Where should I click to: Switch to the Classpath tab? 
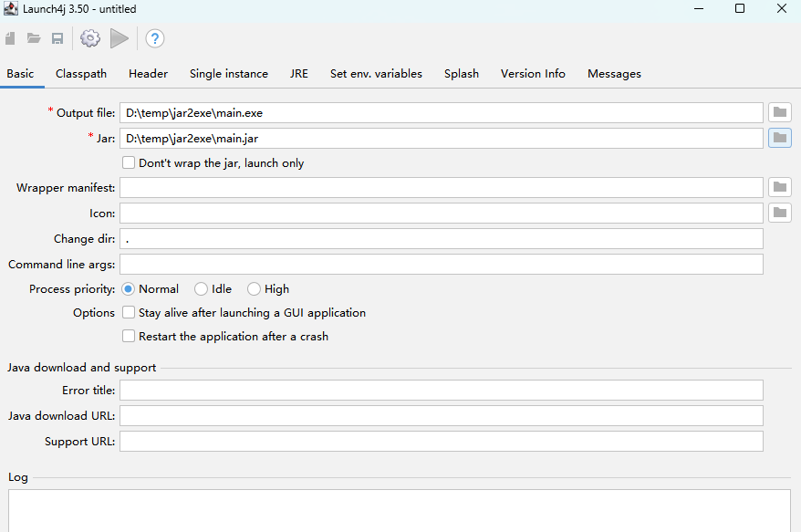pyautogui.click(x=81, y=74)
